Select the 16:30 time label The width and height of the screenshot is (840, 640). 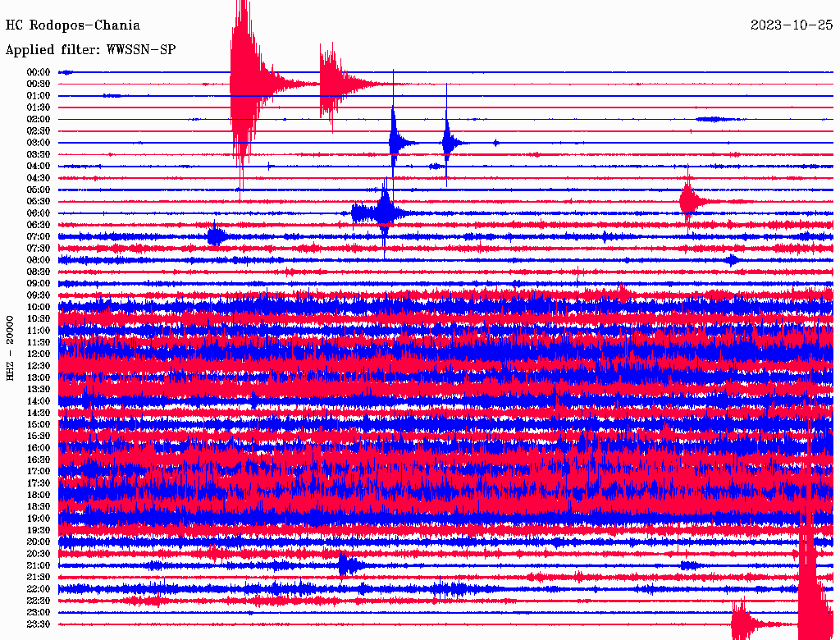[x=39, y=459]
